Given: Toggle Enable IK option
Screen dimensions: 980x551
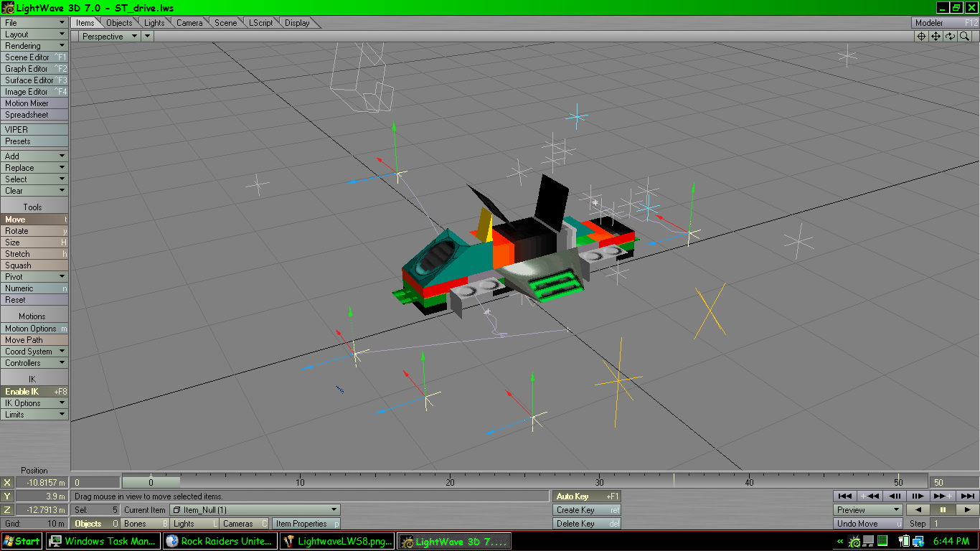Looking at the screenshot, I should pos(34,392).
